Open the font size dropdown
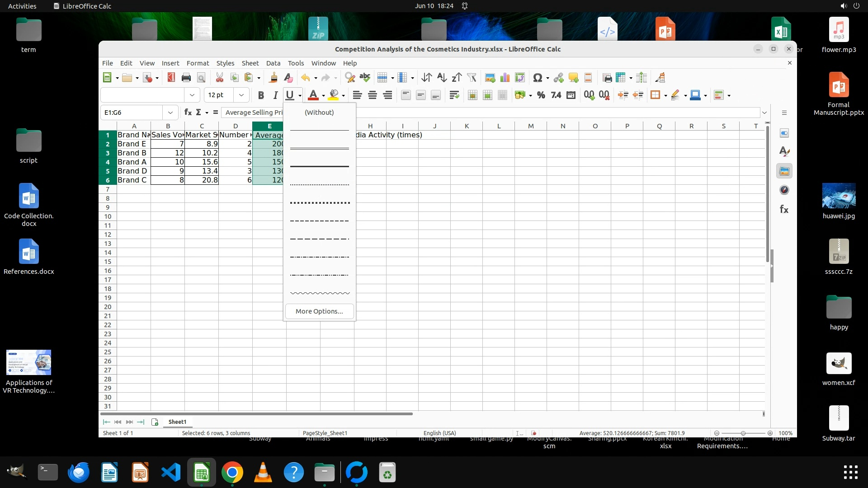This screenshot has width=868, height=488. pos(241,95)
